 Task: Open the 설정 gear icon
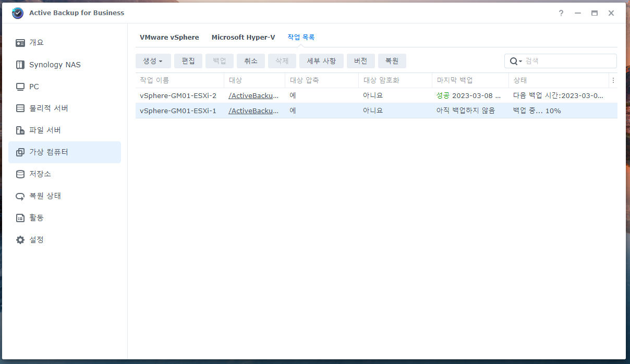(x=20, y=240)
